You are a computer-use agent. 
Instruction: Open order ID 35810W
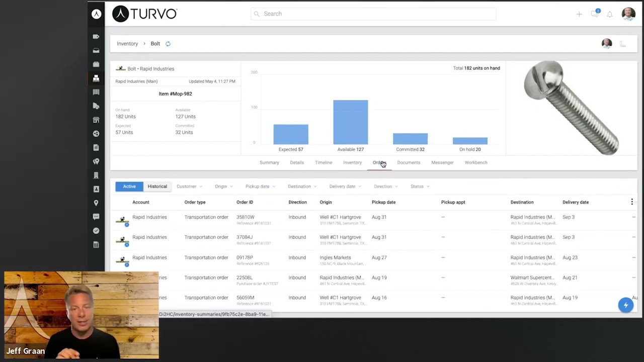(x=246, y=217)
